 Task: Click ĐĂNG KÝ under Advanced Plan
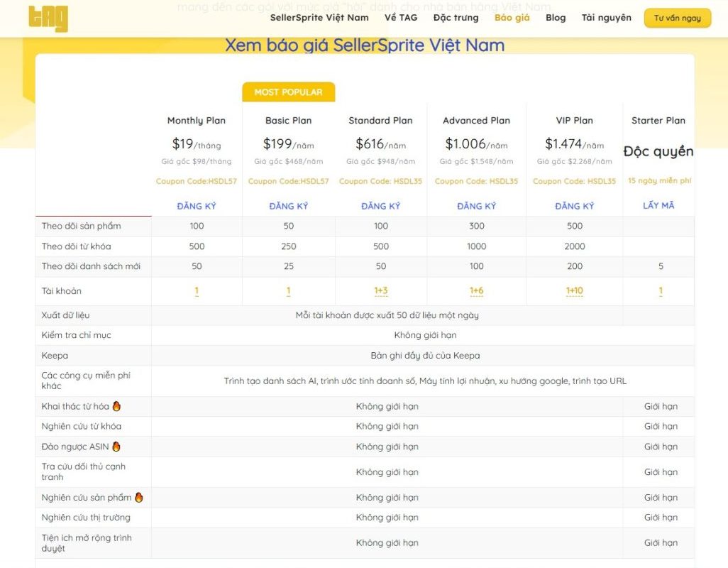pos(476,206)
